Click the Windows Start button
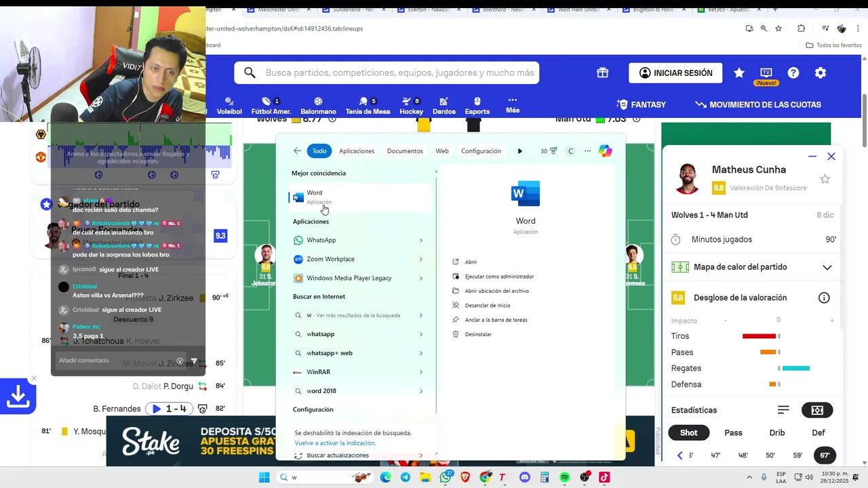868x488 pixels. (x=264, y=477)
